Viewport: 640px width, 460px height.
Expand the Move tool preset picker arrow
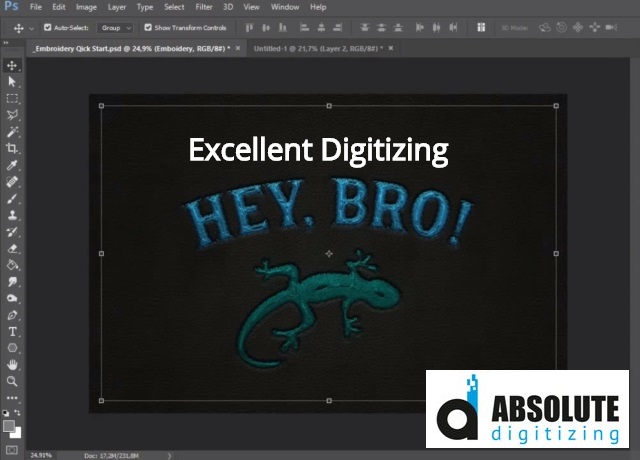tap(32, 27)
